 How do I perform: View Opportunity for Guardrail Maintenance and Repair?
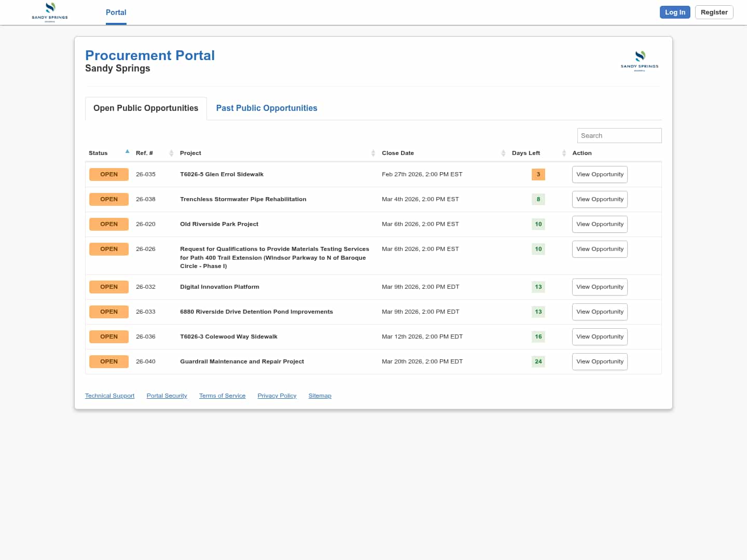point(600,361)
